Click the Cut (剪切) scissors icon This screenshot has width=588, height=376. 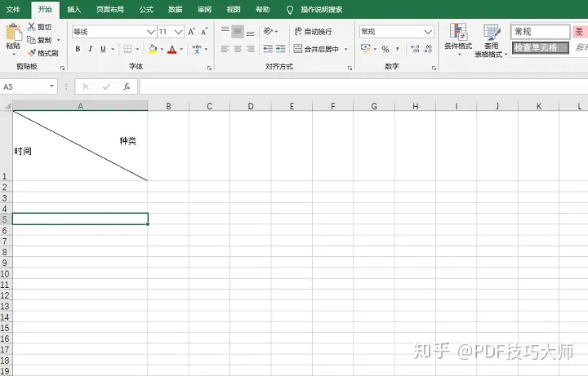pyautogui.click(x=32, y=27)
